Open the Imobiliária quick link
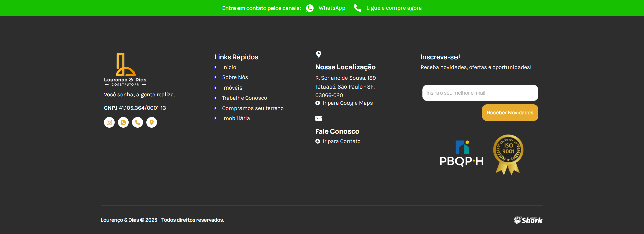Screen dimensions: 644x234 (236, 118)
